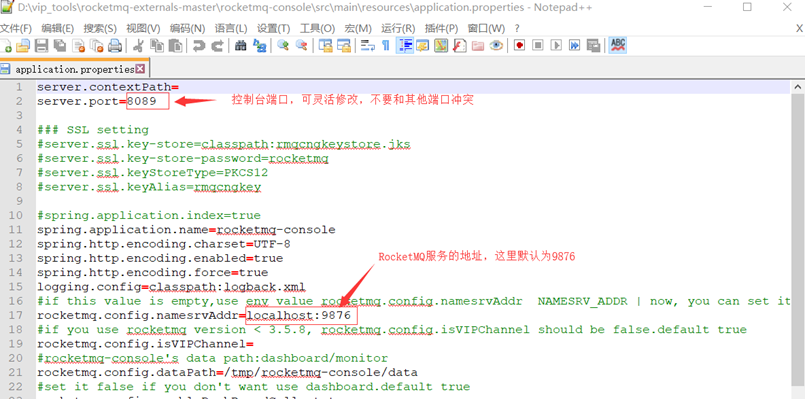
Task: Close current document via toolbar icon
Action: click(x=79, y=46)
